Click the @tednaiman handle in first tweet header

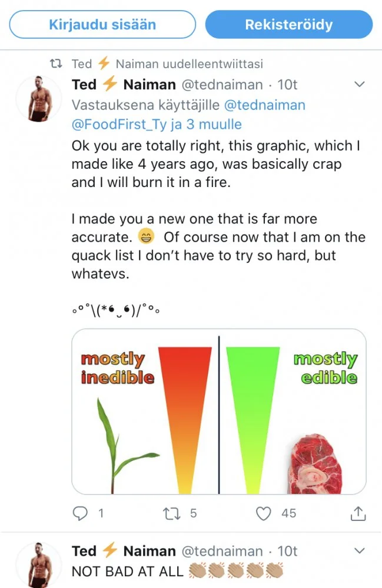[221, 85]
